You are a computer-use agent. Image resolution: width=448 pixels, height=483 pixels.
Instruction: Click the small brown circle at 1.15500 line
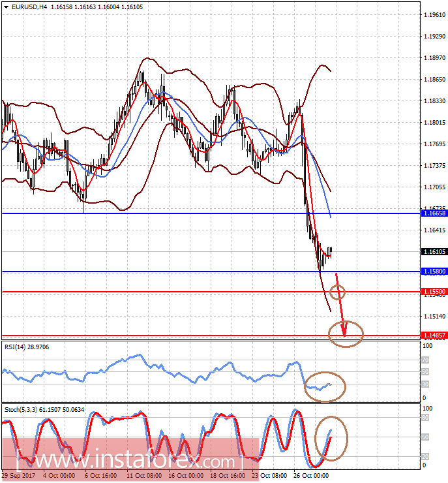[x=338, y=292]
